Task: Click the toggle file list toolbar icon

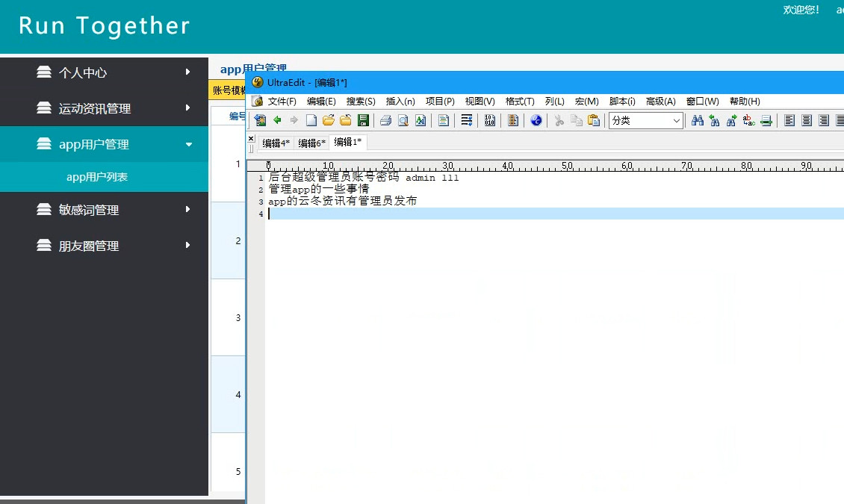Action: point(260,120)
